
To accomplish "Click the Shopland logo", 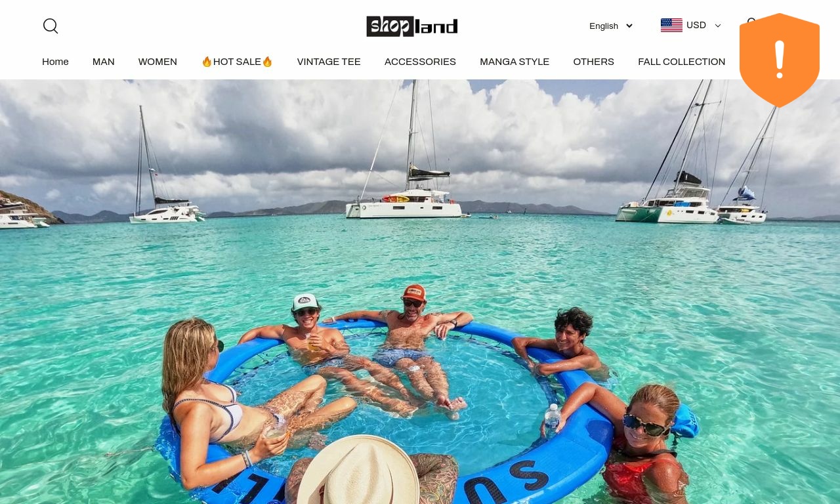I will click(412, 26).
